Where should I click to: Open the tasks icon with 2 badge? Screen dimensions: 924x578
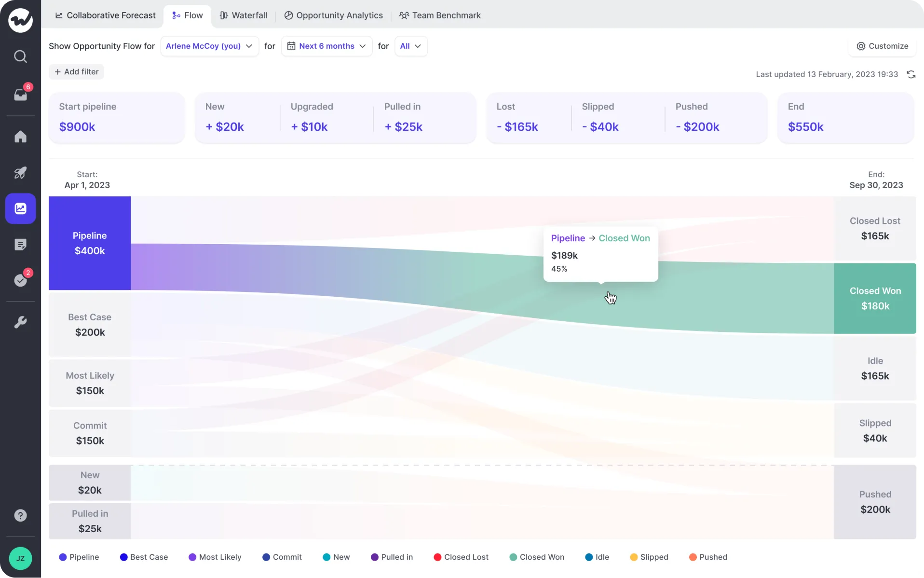(21, 280)
